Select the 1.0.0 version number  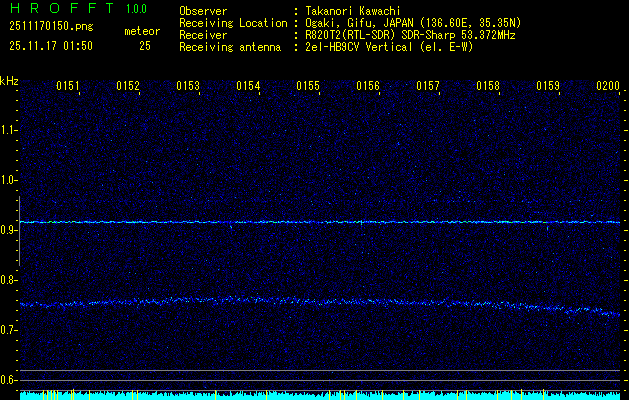coord(139,10)
